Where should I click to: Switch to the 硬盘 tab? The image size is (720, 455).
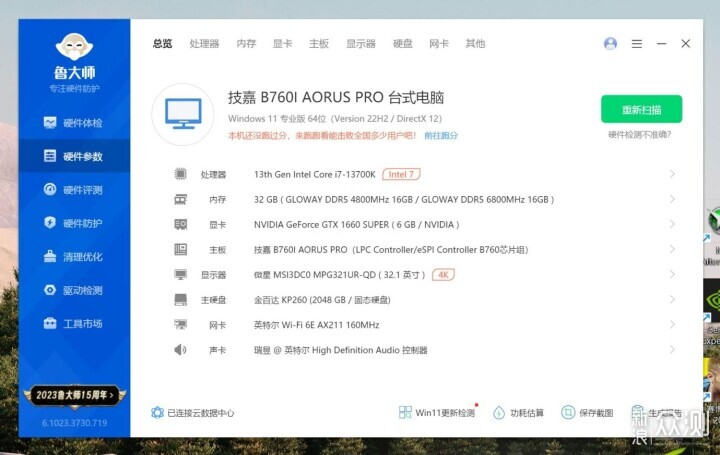pyautogui.click(x=403, y=44)
